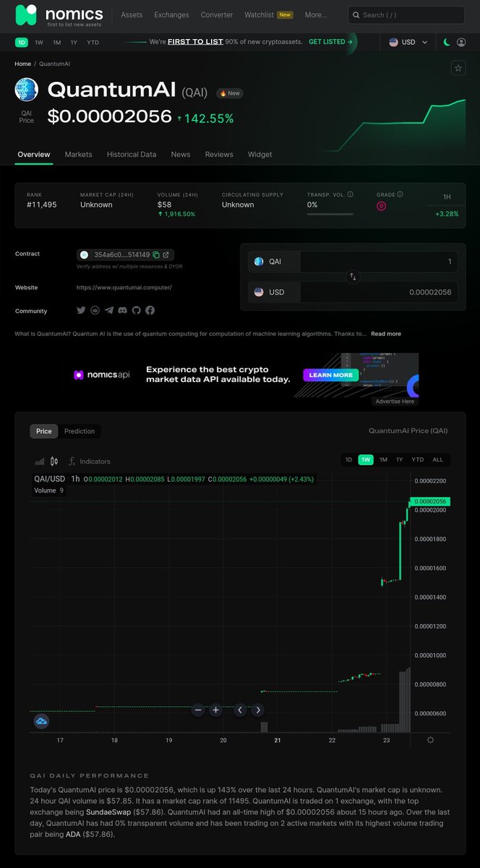The image size is (480, 868).
Task: Click GET LISTED link
Action: pyautogui.click(x=331, y=42)
